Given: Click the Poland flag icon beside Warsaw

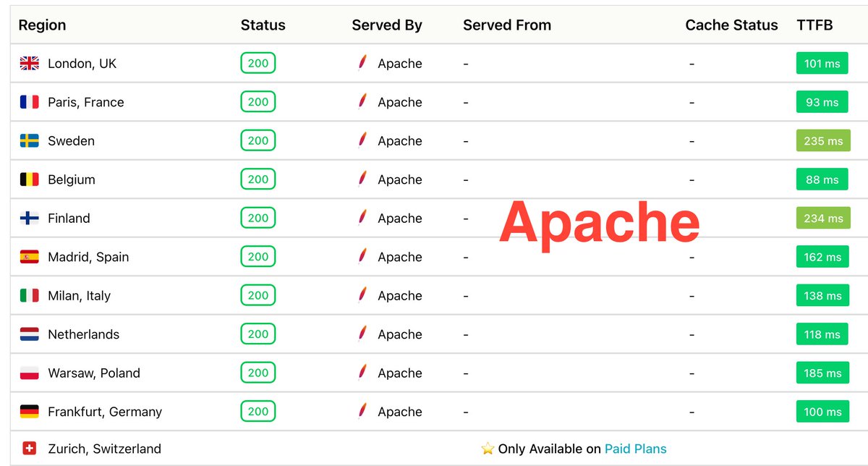Looking at the screenshot, I should 29,373.
